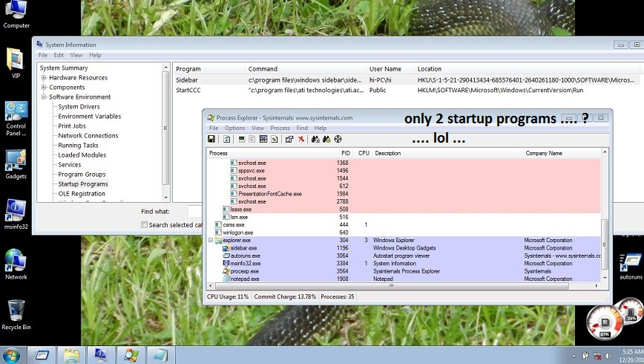Expand the Hardware Resources tree node
Screen dimensions: 644x364
coord(44,77)
